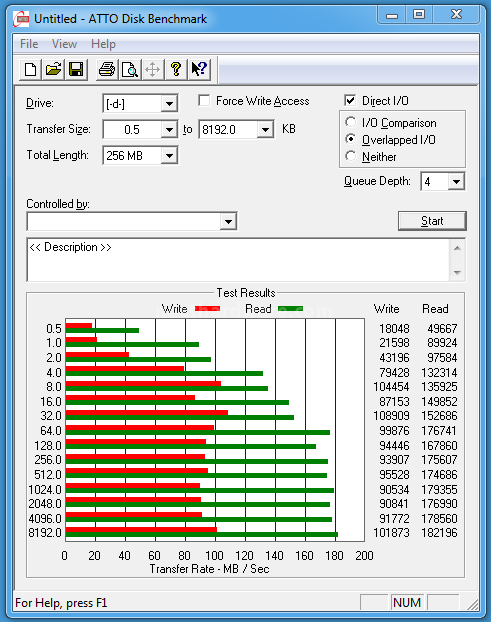Open the Help menu
The height and width of the screenshot is (622, 491).
click(103, 44)
